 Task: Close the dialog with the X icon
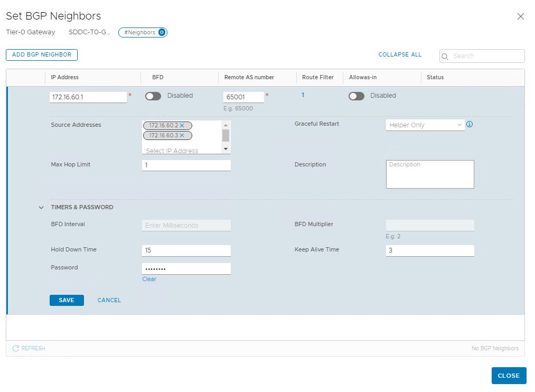click(x=520, y=16)
